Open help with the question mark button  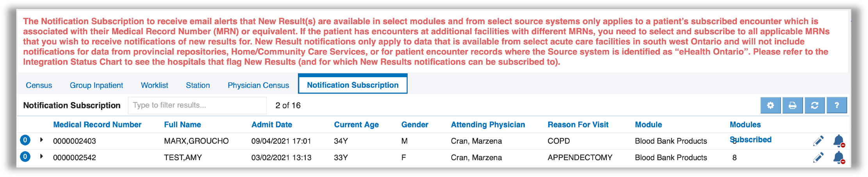[x=836, y=105]
